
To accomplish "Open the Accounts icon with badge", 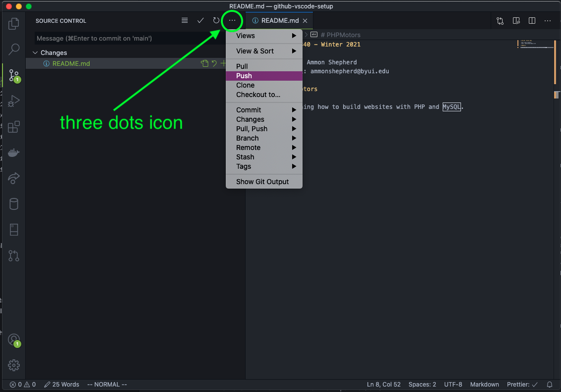I will click(14, 340).
